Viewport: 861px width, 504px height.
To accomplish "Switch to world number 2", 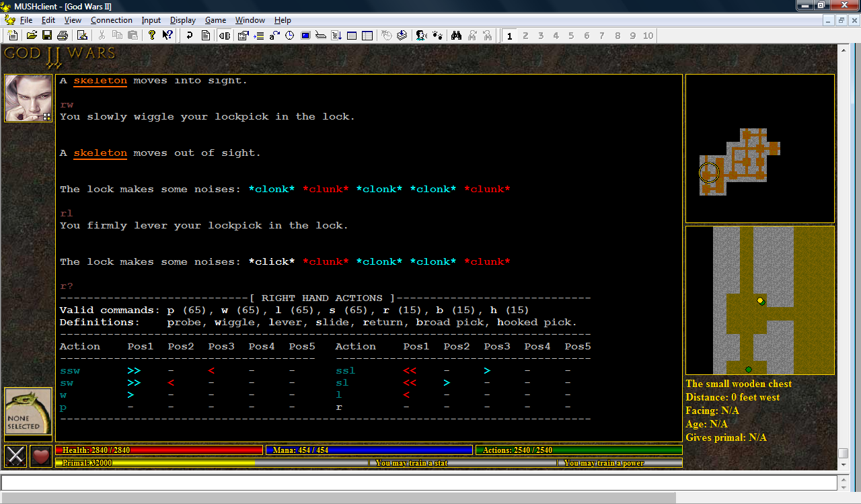I will pyautogui.click(x=525, y=36).
